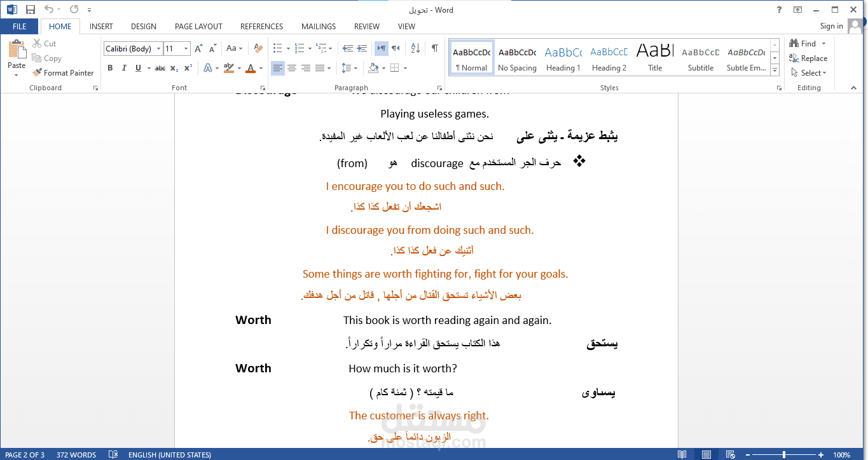Click the Paste clipboard icon

17,50
